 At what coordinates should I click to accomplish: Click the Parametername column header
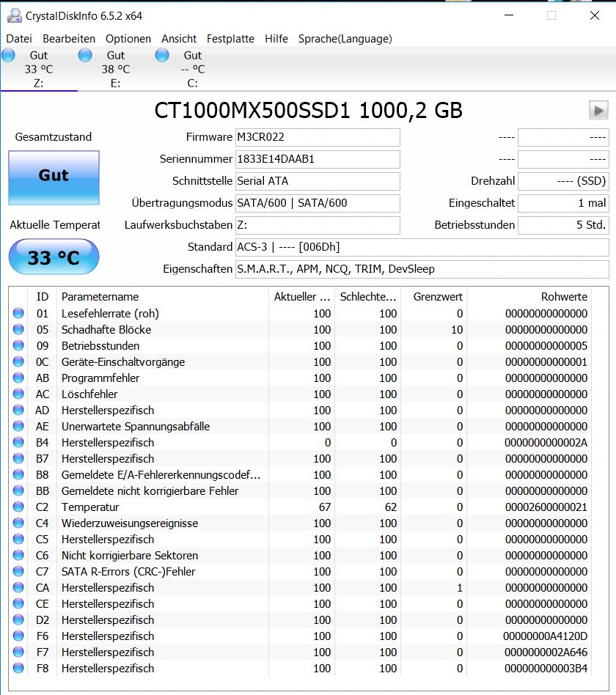click(x=163, y=296)
